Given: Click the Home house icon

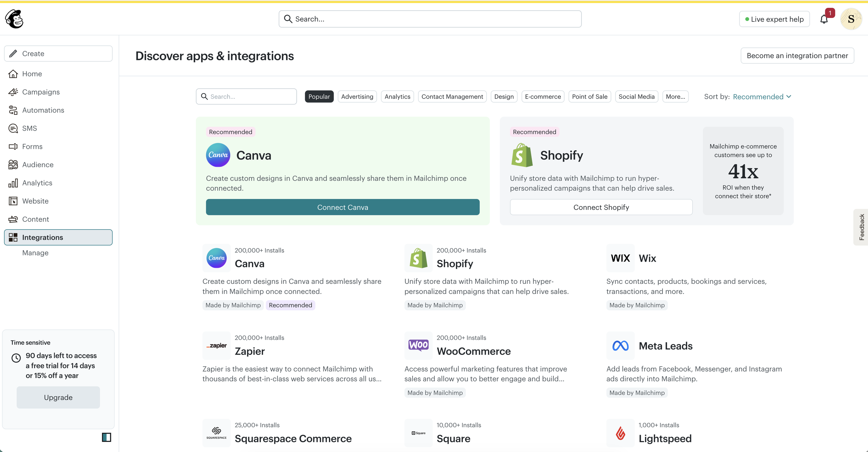Looking at the screenshot, I should (x=13, y=74).
